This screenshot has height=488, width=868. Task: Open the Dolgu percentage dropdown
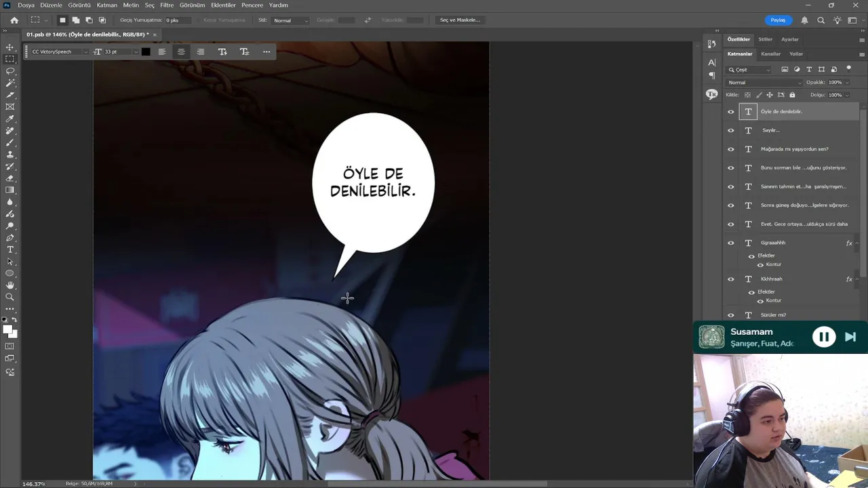848,95
